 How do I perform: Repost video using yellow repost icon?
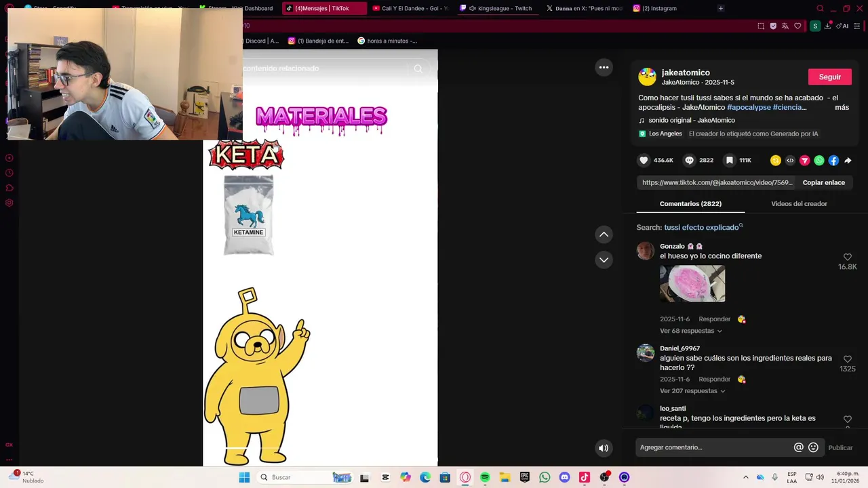[775, 161]
